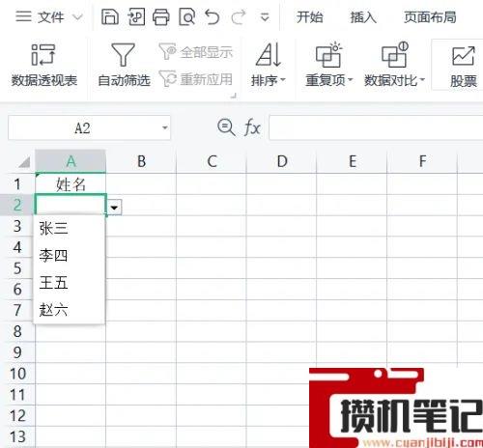
Task: Click the Print icon
Action: point(161,16)
